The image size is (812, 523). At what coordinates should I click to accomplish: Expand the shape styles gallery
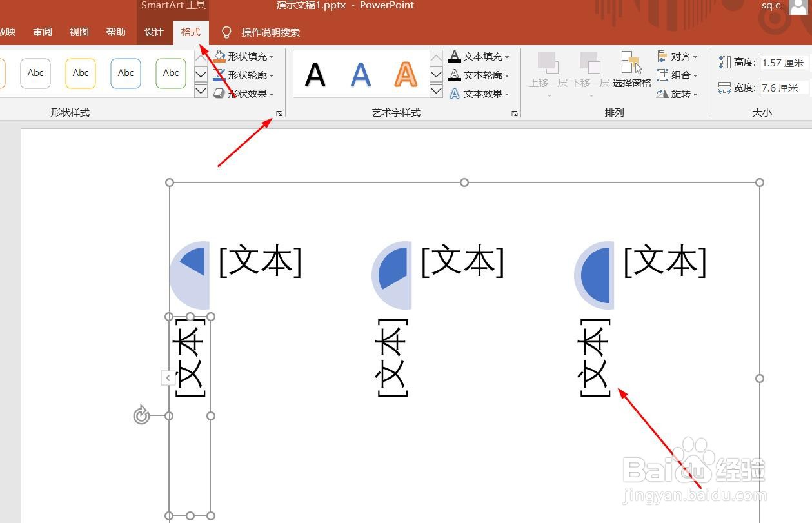pyautogui.click(x=201, y=90)
